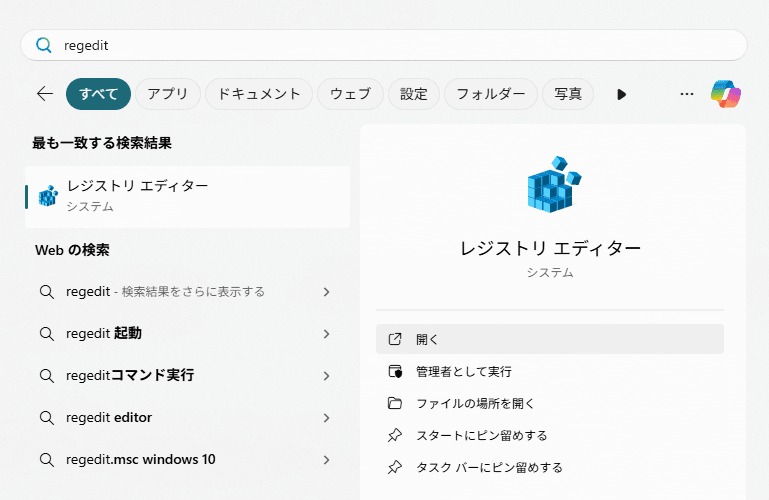Open the Copilot icon
Viewport: 769px width, 500px height.
(726, 94)
